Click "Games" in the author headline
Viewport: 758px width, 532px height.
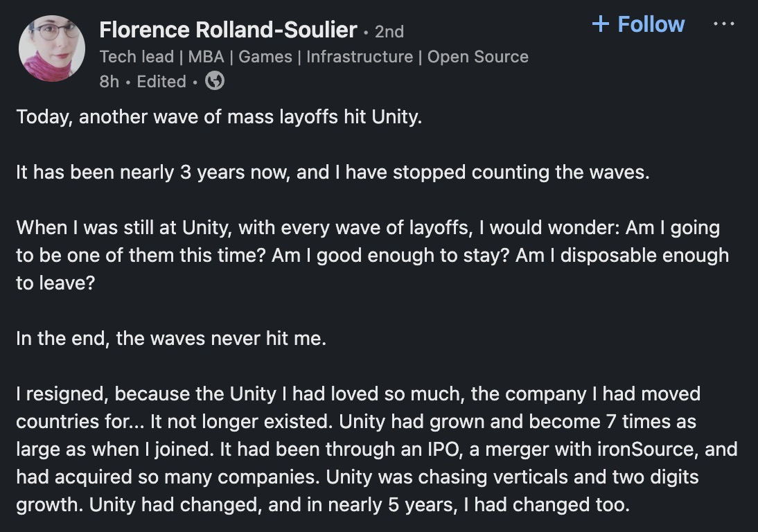click(265, 57)
